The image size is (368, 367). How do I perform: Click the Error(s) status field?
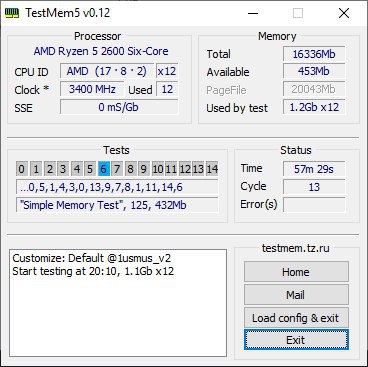tap(314, 204)
